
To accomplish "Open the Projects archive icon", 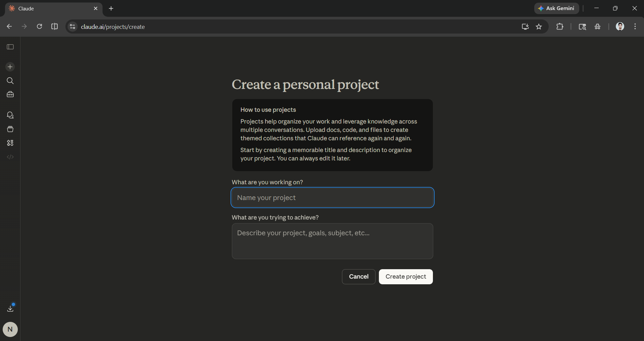I will (10, 129).
